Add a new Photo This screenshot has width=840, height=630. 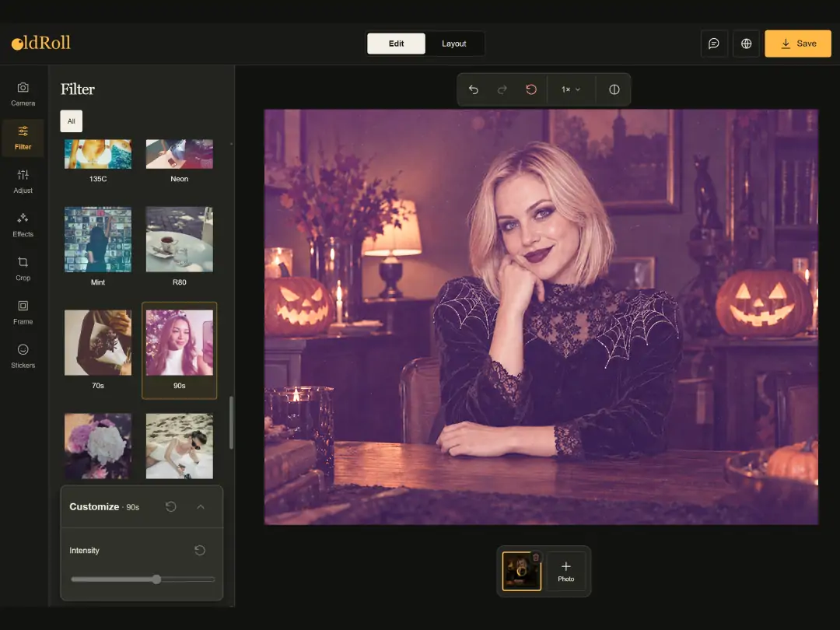coord(565,571)
